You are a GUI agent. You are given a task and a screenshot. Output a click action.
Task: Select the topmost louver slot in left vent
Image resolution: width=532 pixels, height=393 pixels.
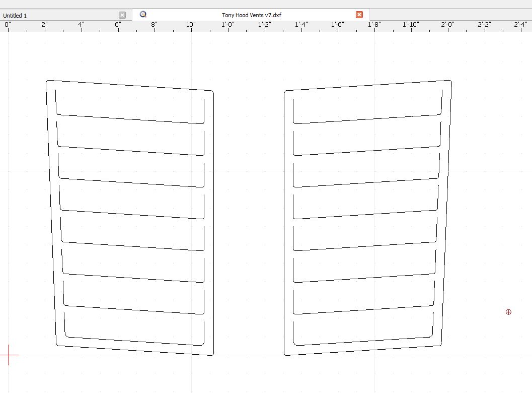click(130, 119)
